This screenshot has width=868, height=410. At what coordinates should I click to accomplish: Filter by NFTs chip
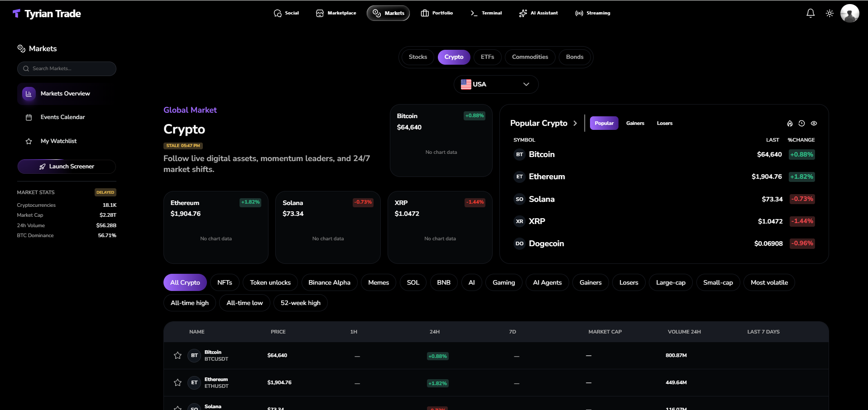tap(225, 282)
